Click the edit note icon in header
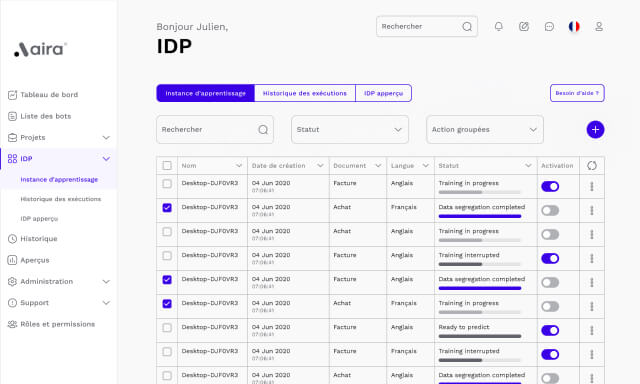640x384 pixels. [x=524, y=27]
